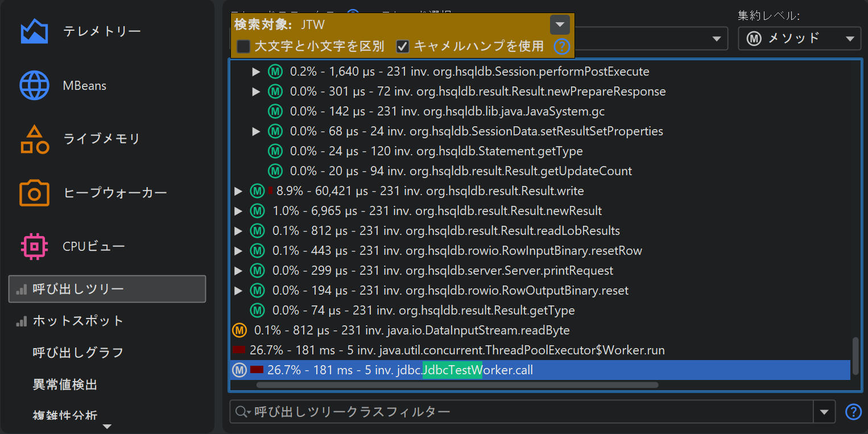Open 呼び出しグラフ view
Image resolution: width=868 pixels, height=434 pixels.
coord(78,353)
